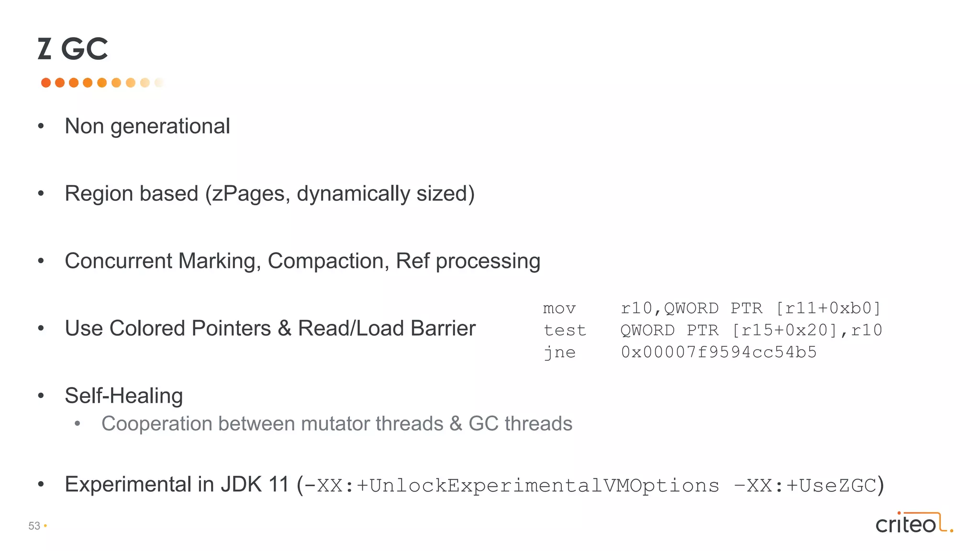Click the "GC" word in the slide title

click(85, 49)
